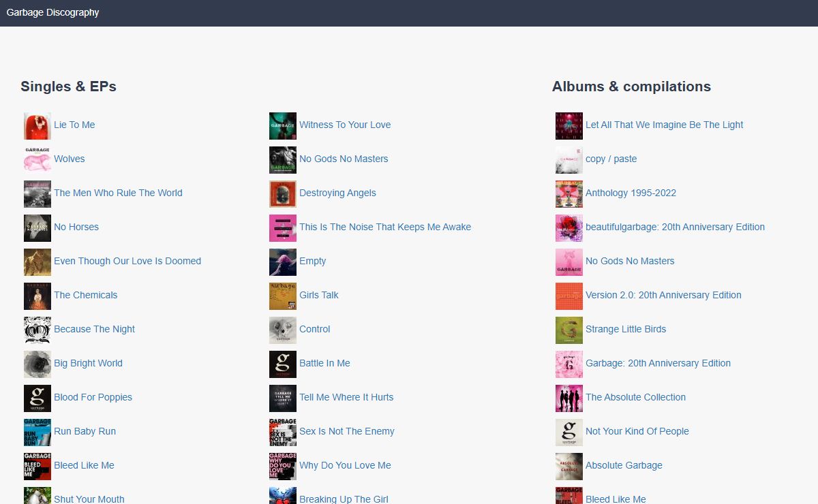
Task: Click Destroying Angels cover thumbnail
Action: [283, 194]
